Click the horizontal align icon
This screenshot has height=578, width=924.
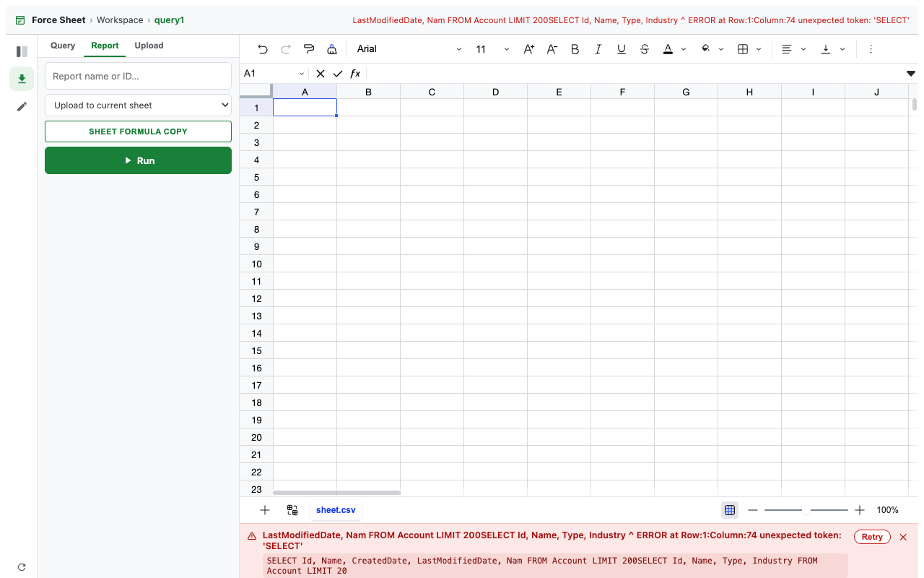tap(787, 49)
